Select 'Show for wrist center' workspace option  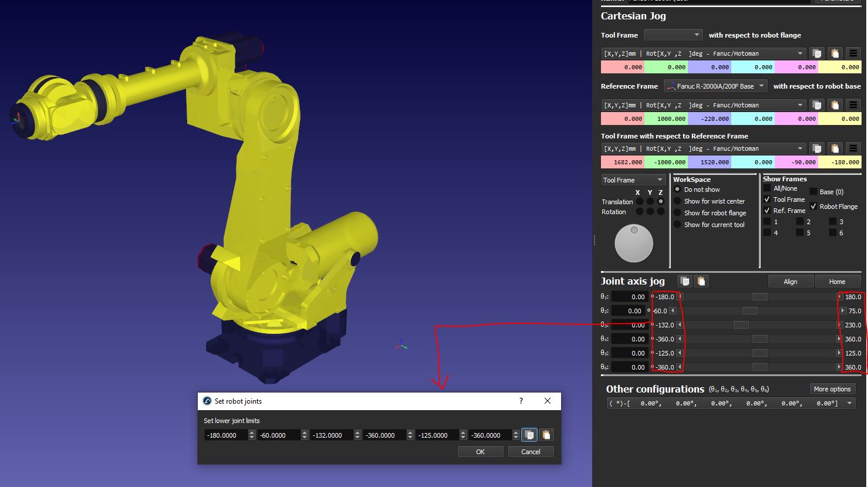pyautogui.click(x=677, y=201)
